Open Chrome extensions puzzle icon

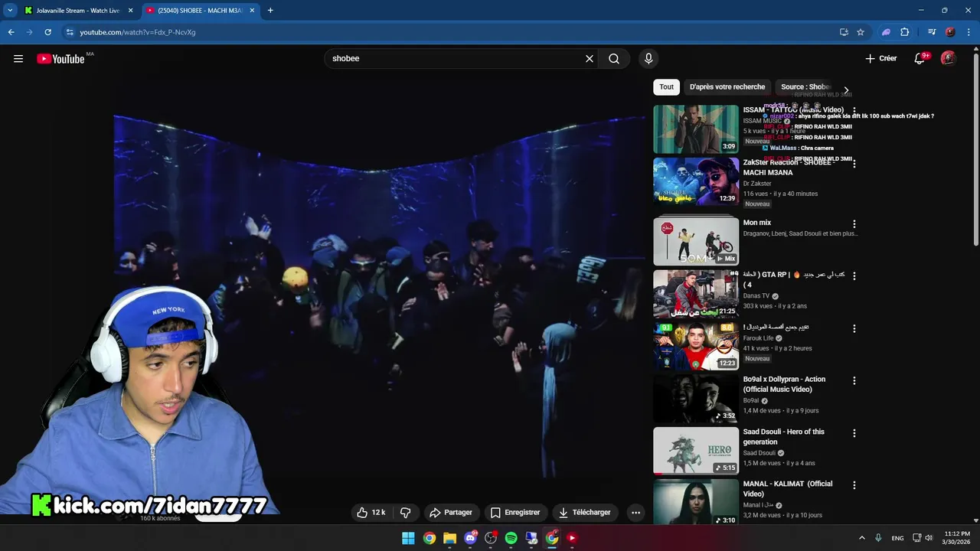[905, 32]
